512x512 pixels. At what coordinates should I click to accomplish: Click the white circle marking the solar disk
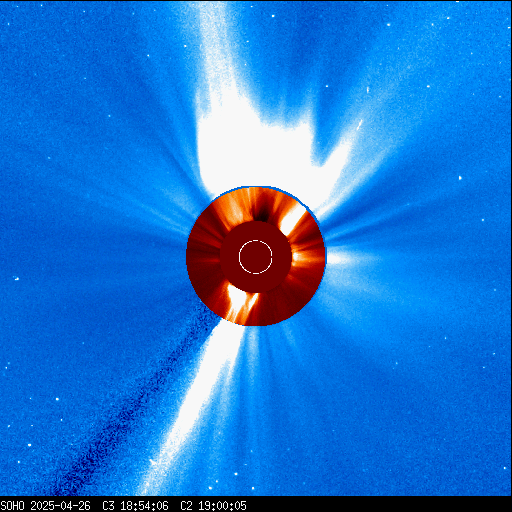pos(256,257)
